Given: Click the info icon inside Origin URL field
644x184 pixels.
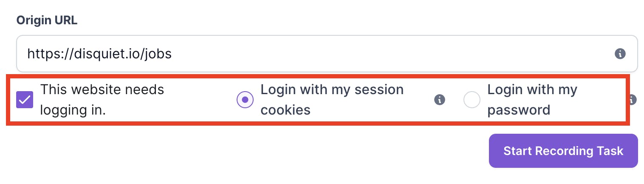Looking at the screenshot, I should (620, 54).
